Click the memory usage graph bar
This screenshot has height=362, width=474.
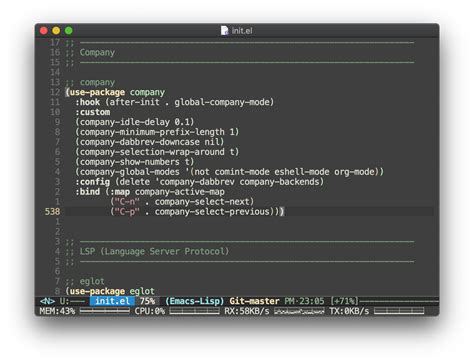[105, 311]
